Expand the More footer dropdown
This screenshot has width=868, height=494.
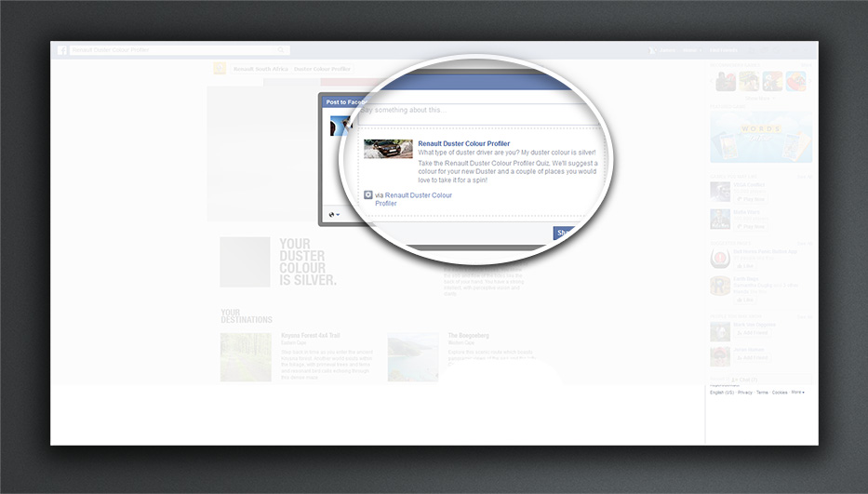[x=797, y=393]
